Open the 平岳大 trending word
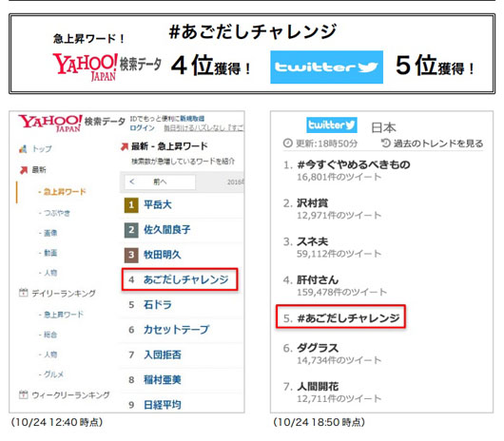Image resolution: width=504 pixels, height=441 pixels. pos(158,204)
